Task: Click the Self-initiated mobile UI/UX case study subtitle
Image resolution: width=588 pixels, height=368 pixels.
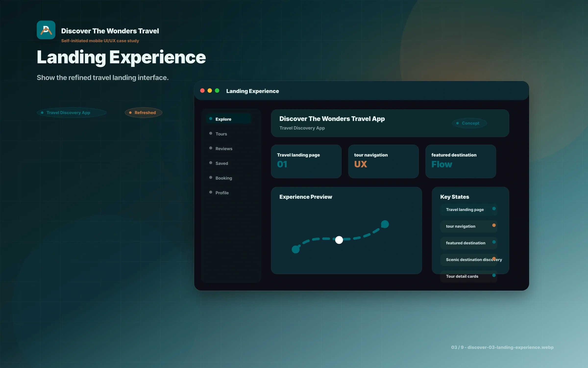Action: (100, 41)
